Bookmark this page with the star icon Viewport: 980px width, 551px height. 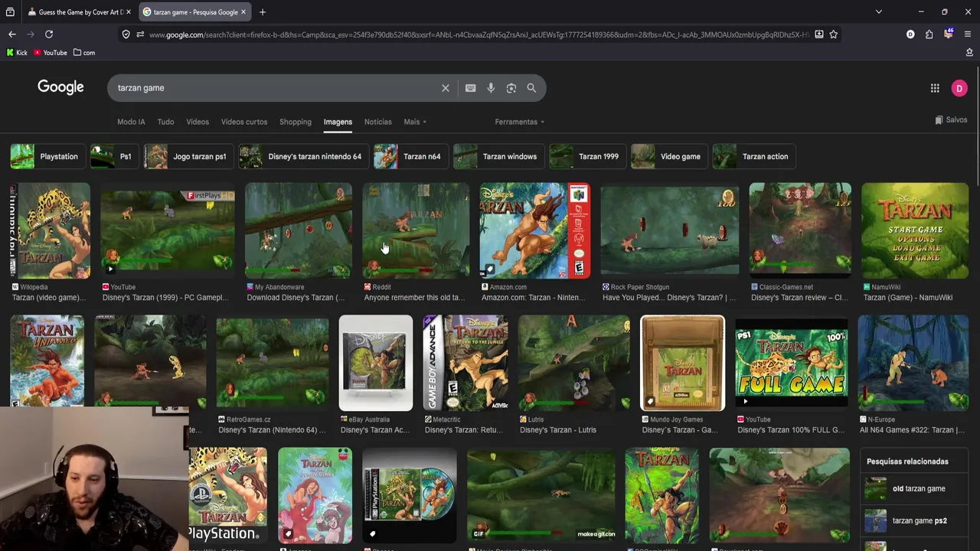833,34
